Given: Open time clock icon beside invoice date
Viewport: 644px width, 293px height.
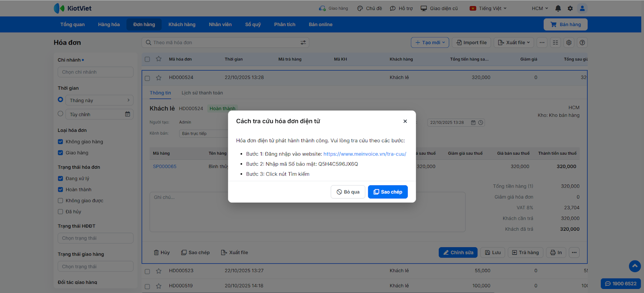Looking at the screenshot, I should click(x=481, y=123).
